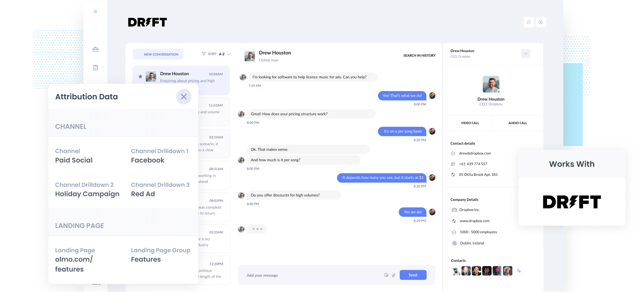644x292 pixels.
Task: Click the paperclip attachment icon
Action: pos(394,275)
